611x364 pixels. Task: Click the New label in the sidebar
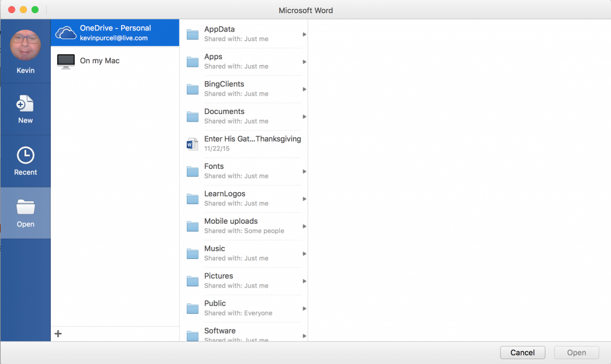[25, 121]
